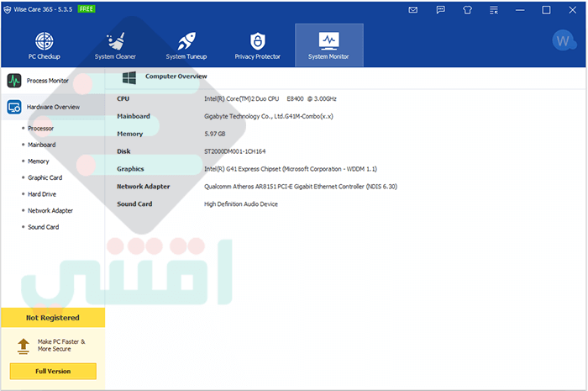
Task: Select Memory in the sidebar
Action: coord(39,161)
